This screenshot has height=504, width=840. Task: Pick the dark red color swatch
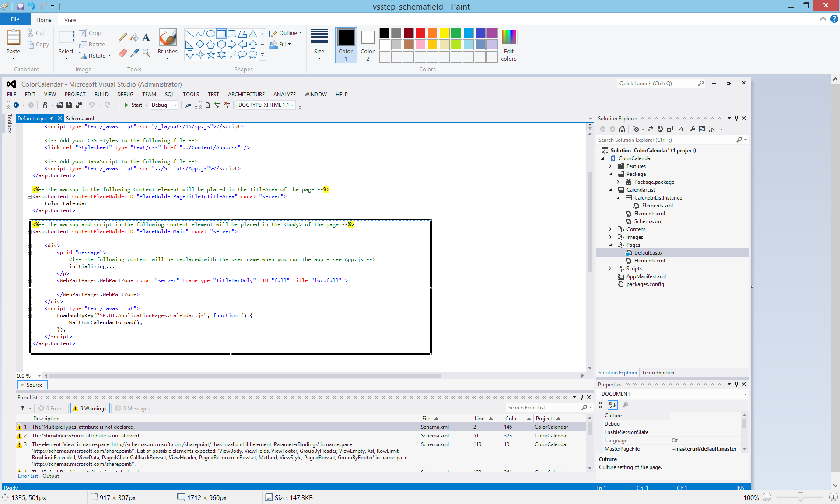409,33
